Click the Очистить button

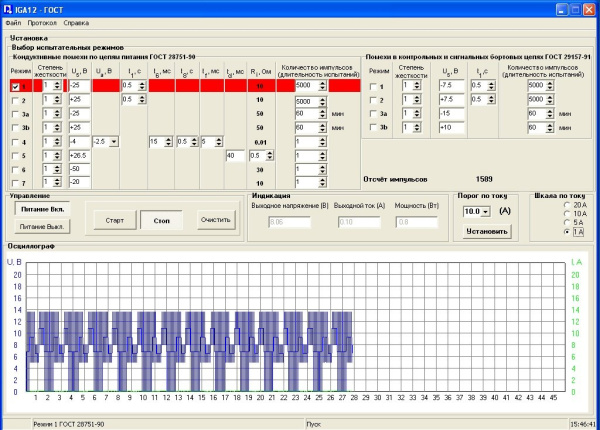pyautogui.click(x=214, y=219)
